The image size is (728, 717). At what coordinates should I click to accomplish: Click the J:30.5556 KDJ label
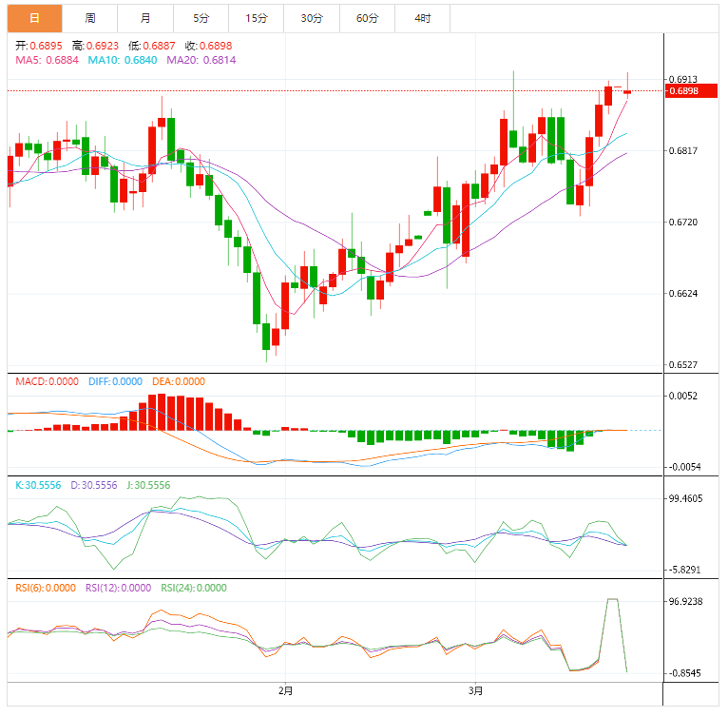148,485
